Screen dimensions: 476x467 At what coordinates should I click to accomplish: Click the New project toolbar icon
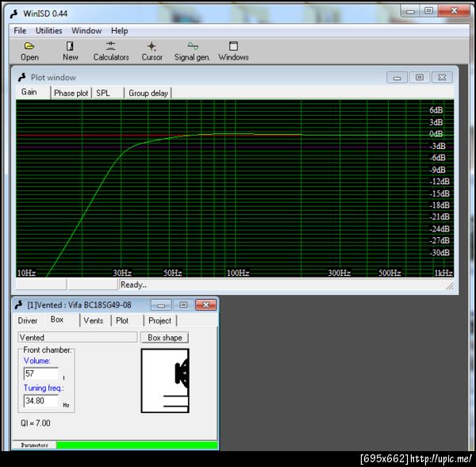tap(70, 51)
